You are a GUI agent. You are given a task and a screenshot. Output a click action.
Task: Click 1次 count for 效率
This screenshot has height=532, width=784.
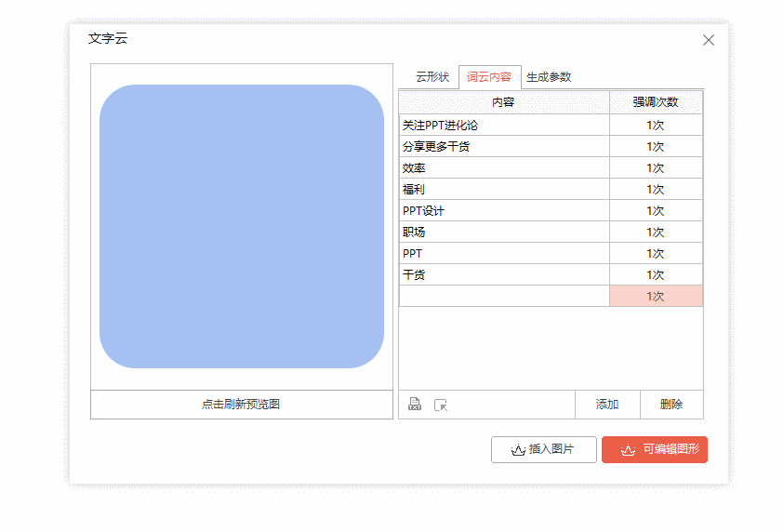656,168
